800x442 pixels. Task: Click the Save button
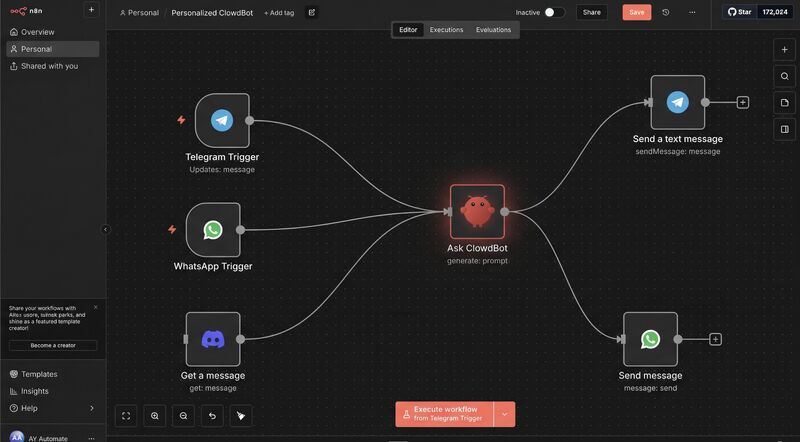point(636,12)
